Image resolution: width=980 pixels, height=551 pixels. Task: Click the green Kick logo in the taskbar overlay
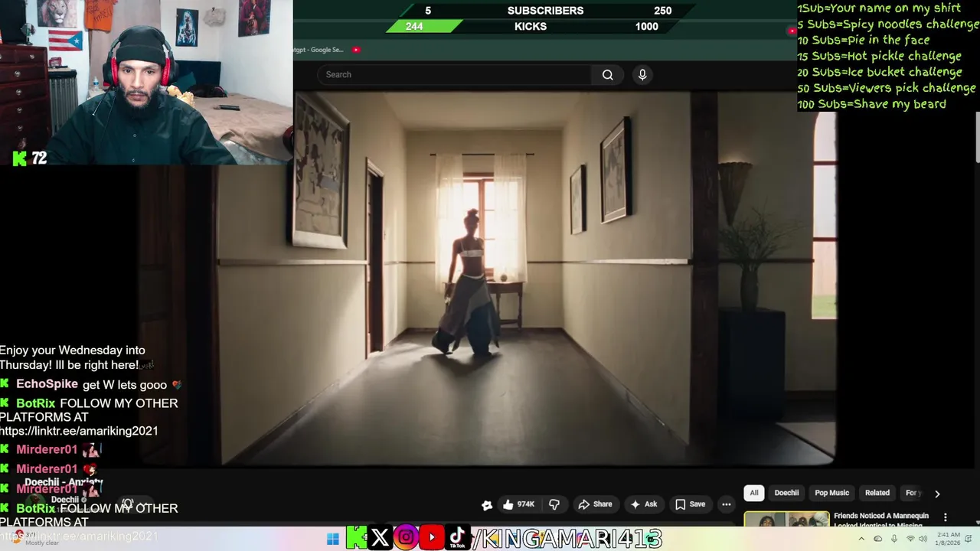356,538
